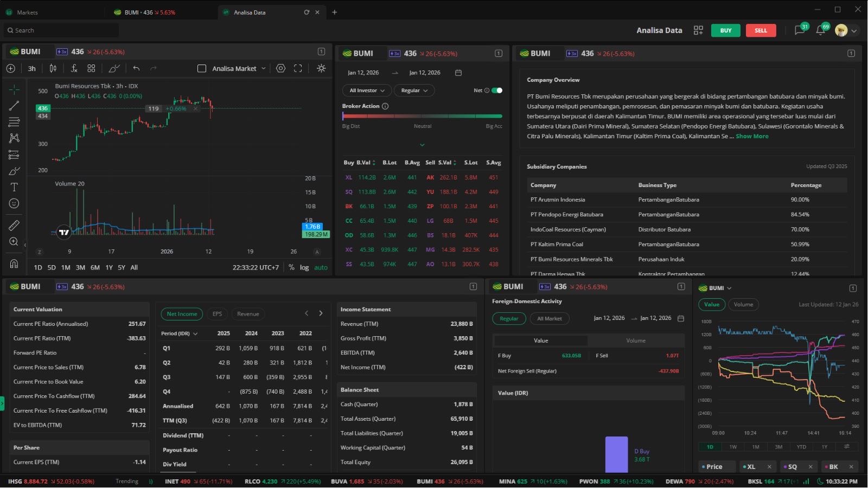Click the text annotation tool
Screen dimensions: 868x488
coord(14,187)
